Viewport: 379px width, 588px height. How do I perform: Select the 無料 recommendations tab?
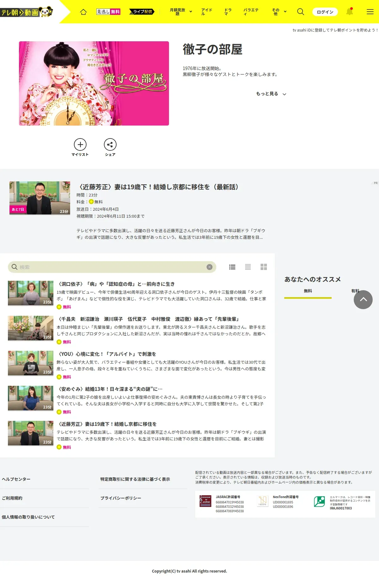(x=308, y=292)
